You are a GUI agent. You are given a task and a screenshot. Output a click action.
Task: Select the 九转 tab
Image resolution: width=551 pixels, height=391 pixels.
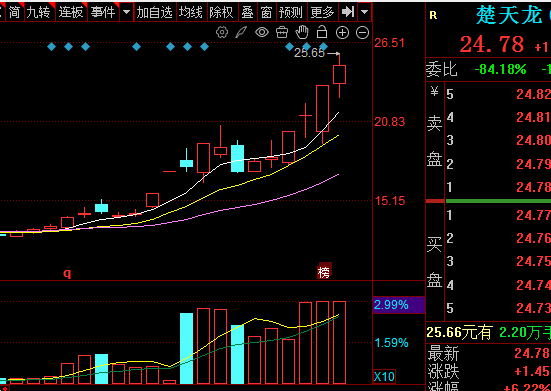[x=39, y=12]
